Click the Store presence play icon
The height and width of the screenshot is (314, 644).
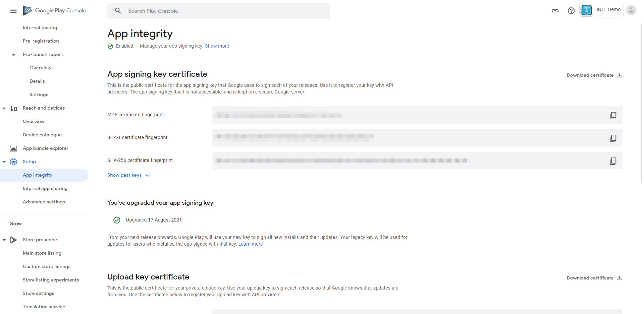coord(13,240)
